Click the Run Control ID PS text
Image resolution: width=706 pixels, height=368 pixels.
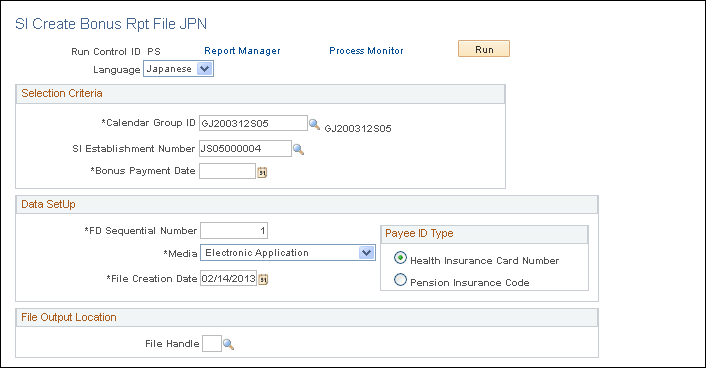click(116, 52)
